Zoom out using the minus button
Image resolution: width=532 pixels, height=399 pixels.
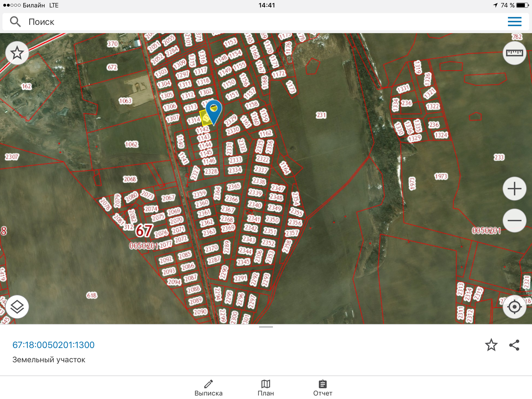(514, 221)
